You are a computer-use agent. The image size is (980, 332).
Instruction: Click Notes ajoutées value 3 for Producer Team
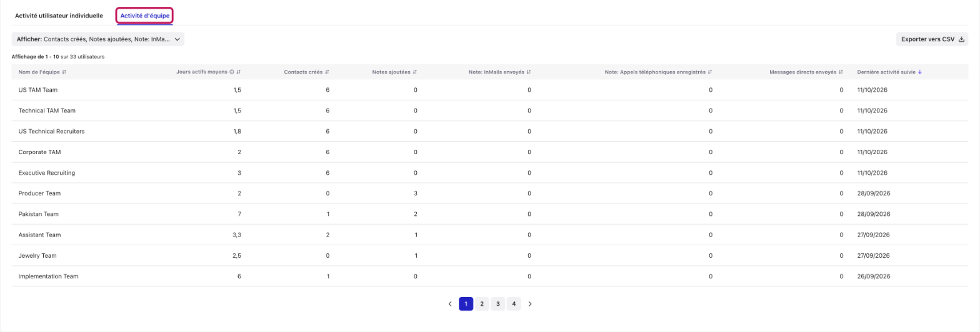coord(416,193)
